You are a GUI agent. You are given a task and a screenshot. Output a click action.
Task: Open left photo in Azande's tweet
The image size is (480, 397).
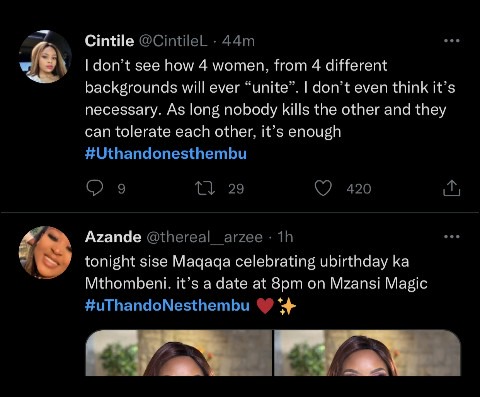click(179, 353)
